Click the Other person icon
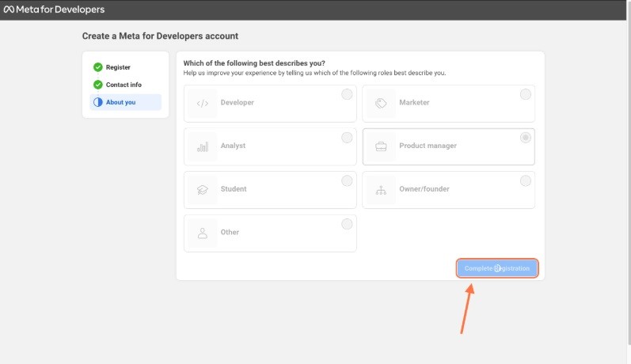This screenshot has height=364, width=631. coord(203,233)
